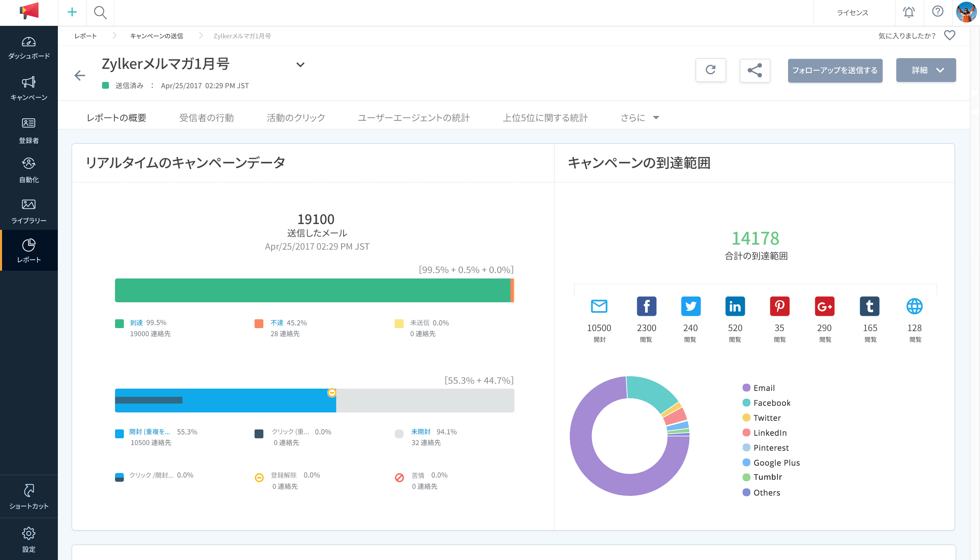Switch to 受信者の行動 tab
The width and height of the screenshot is (980, 560).
pyautogui.click(x=206, y=118)
